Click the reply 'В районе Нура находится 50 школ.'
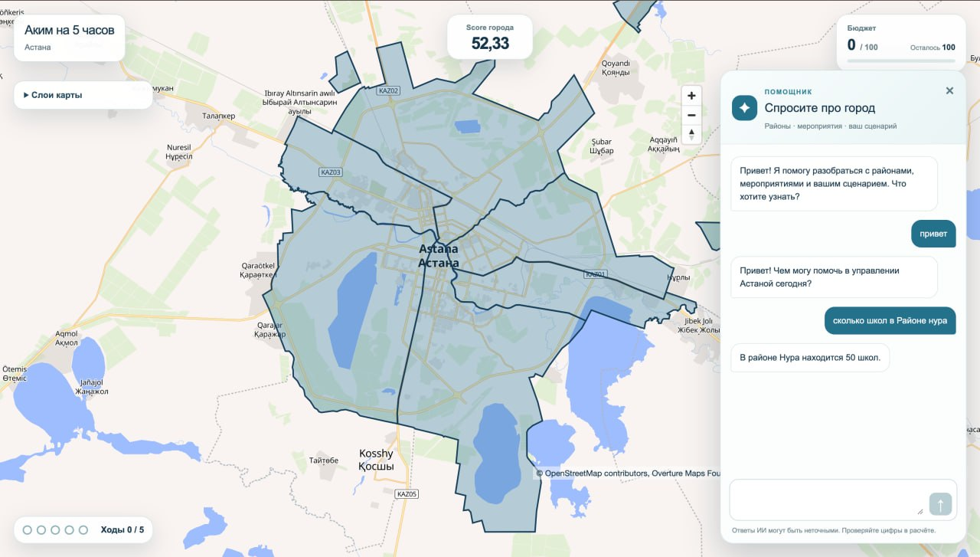 810,358
